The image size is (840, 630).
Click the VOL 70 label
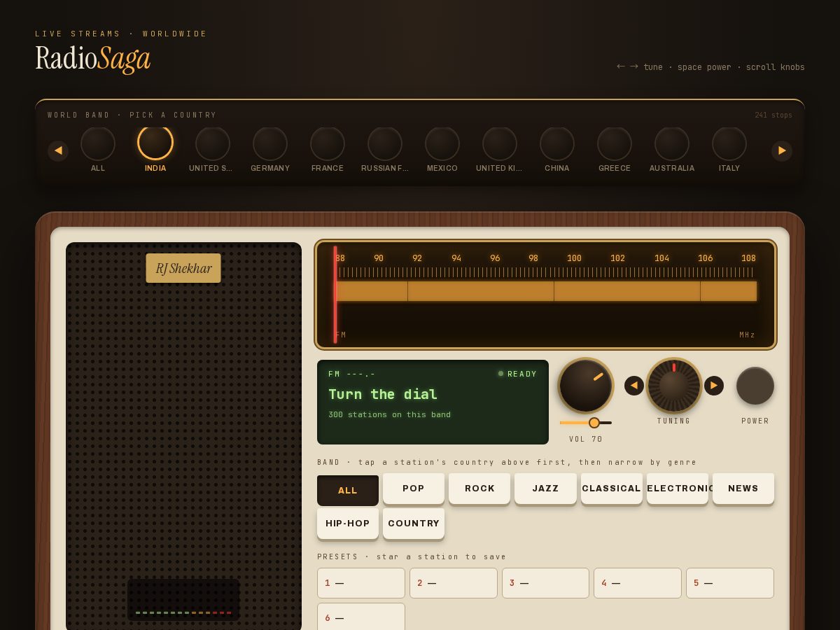coord(586,440)
